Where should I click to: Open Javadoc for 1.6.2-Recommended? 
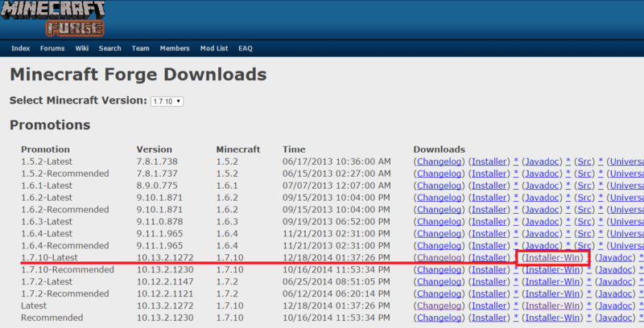point(542,210)
